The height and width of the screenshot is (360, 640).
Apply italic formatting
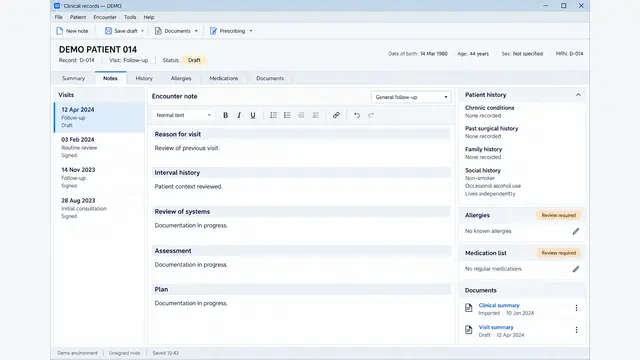point(239,116)
